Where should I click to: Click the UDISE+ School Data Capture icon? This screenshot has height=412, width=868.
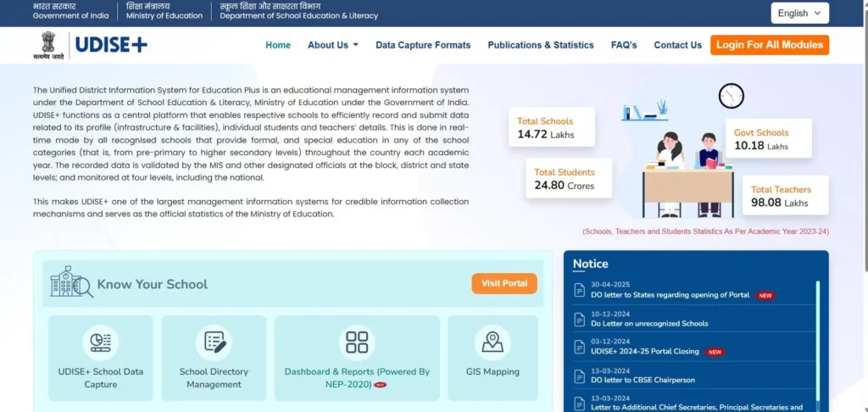point(100,342)
